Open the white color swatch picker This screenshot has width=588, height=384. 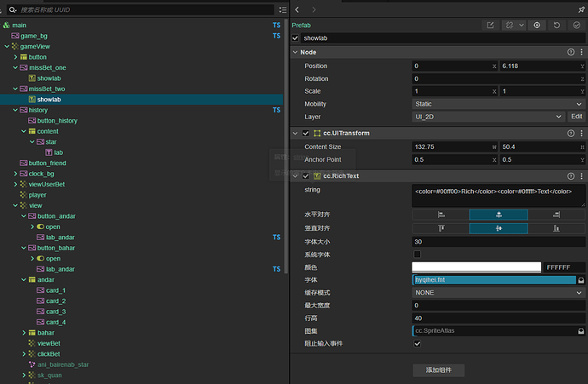click(476, 267)
